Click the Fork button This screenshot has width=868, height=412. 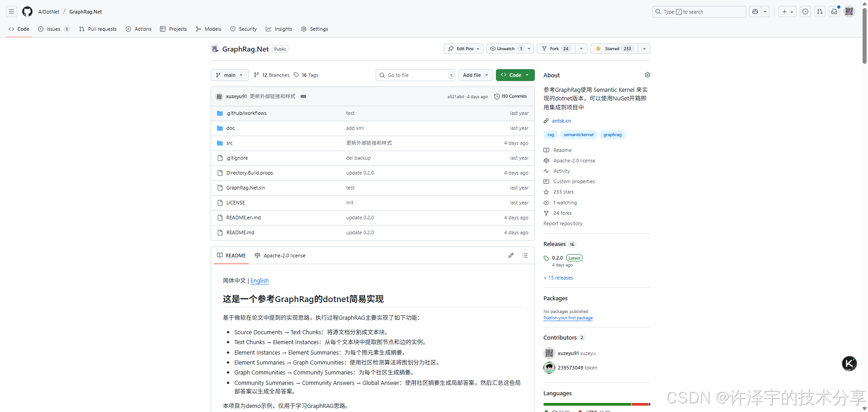pyautogui.click(x=556, y=49)
